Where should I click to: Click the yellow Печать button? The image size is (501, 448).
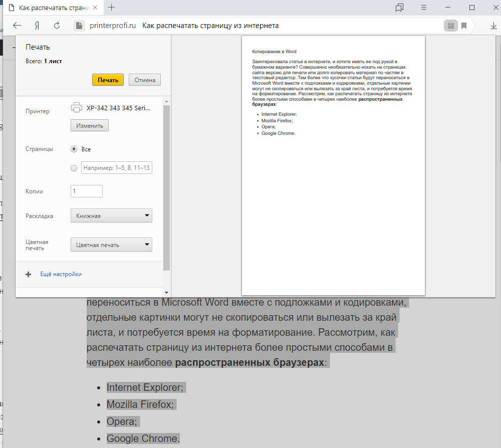point(108,80)
